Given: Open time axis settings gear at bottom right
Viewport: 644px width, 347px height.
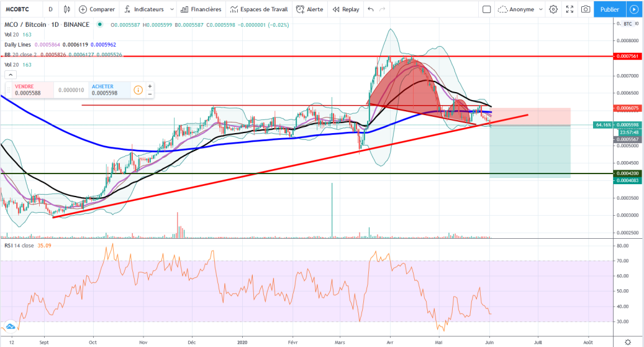Looking at the screenshot, I should [628, 342].
